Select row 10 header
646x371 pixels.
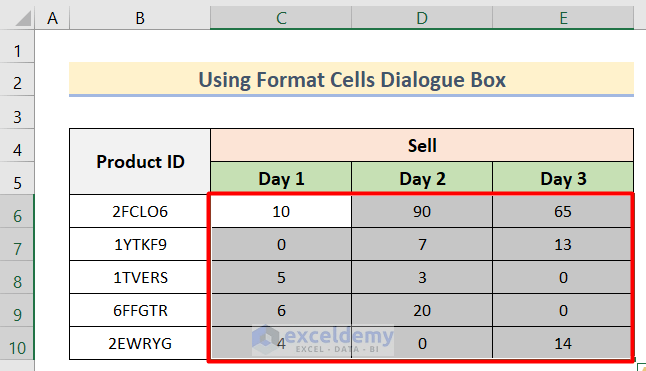[17, 343]
